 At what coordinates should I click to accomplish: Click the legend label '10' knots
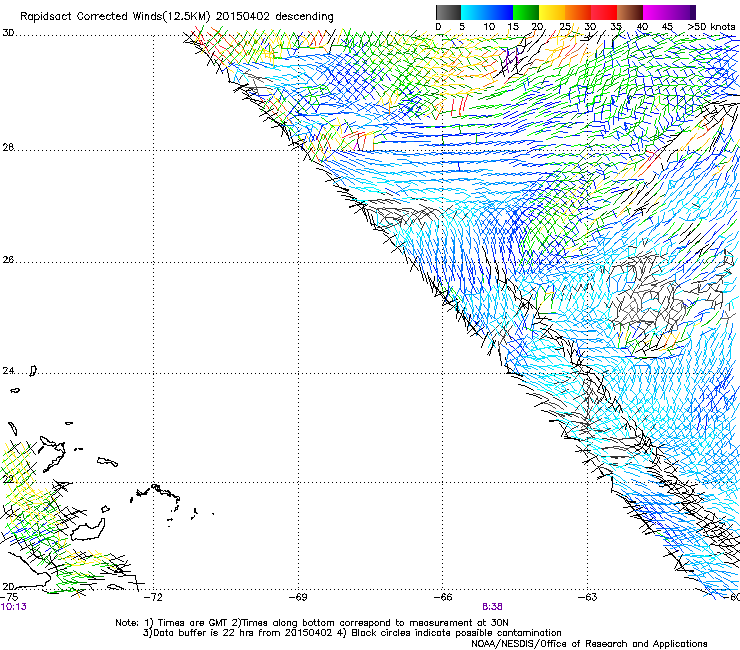[489, 27]
